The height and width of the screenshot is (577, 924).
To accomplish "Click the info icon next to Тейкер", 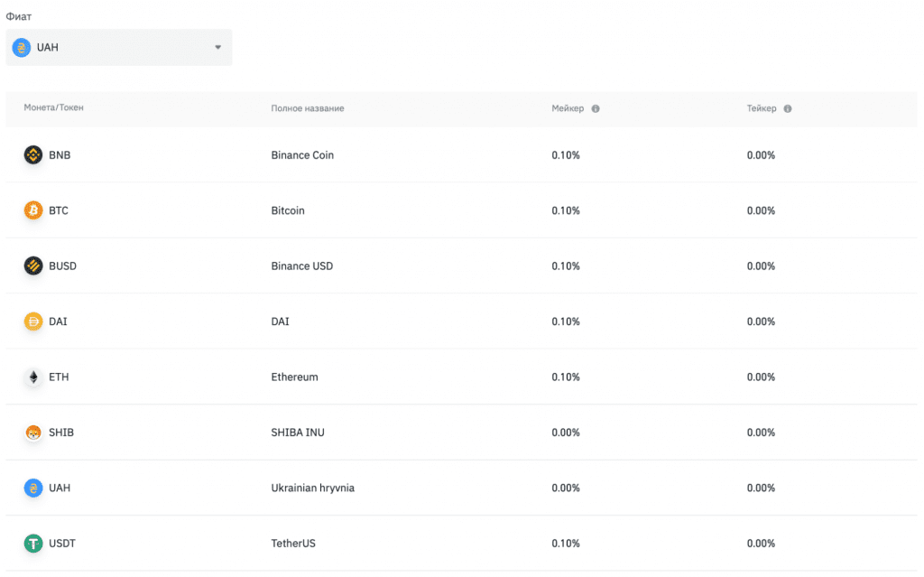I will [x=788, y=108].
